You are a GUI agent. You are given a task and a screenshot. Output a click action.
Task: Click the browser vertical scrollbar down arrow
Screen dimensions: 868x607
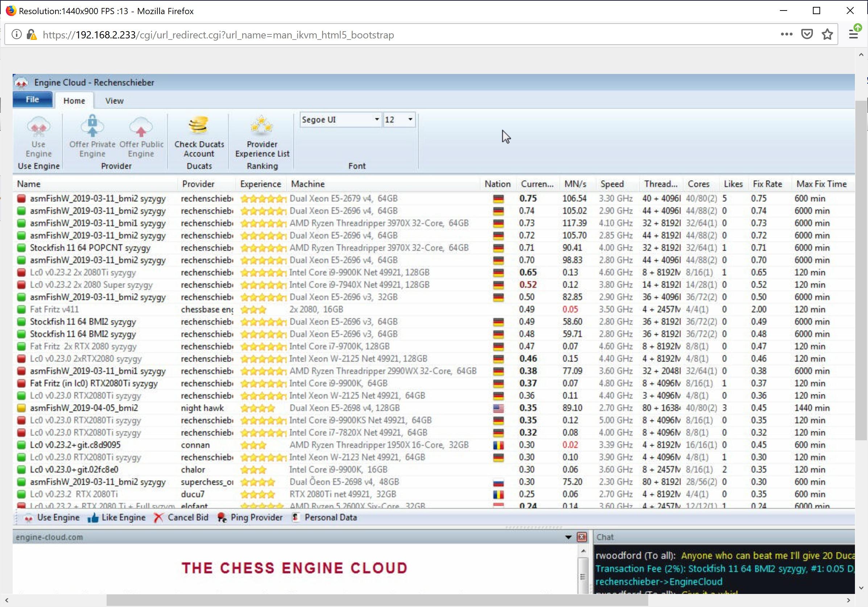point(861,588)
